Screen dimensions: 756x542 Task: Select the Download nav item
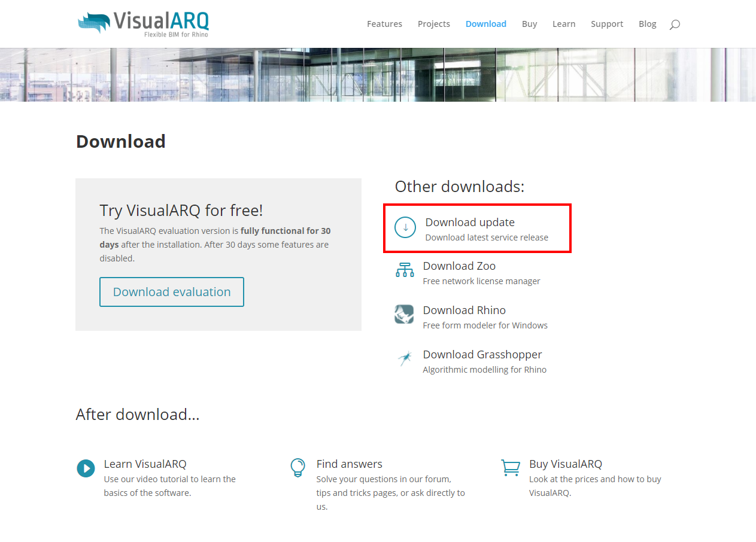[x=485, y=24]
